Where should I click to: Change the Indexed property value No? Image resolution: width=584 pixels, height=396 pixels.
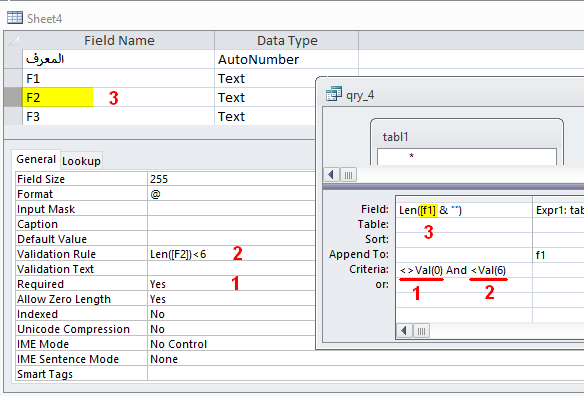click(231, 314)
